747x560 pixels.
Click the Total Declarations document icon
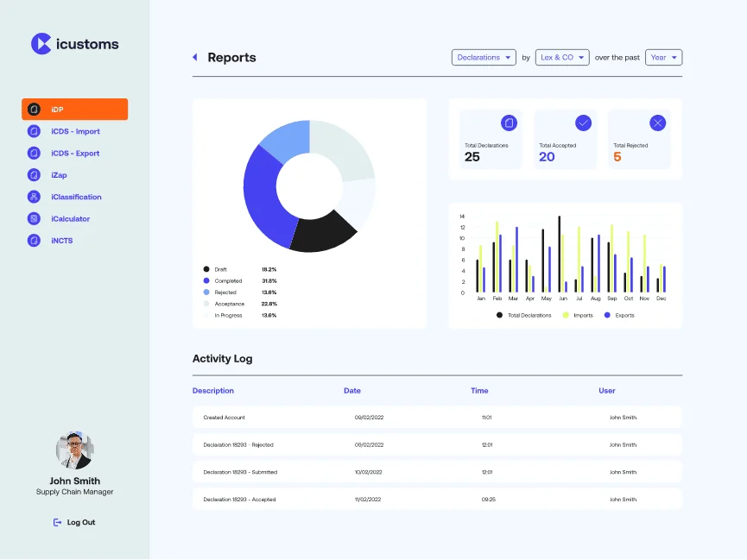point(509,123)
